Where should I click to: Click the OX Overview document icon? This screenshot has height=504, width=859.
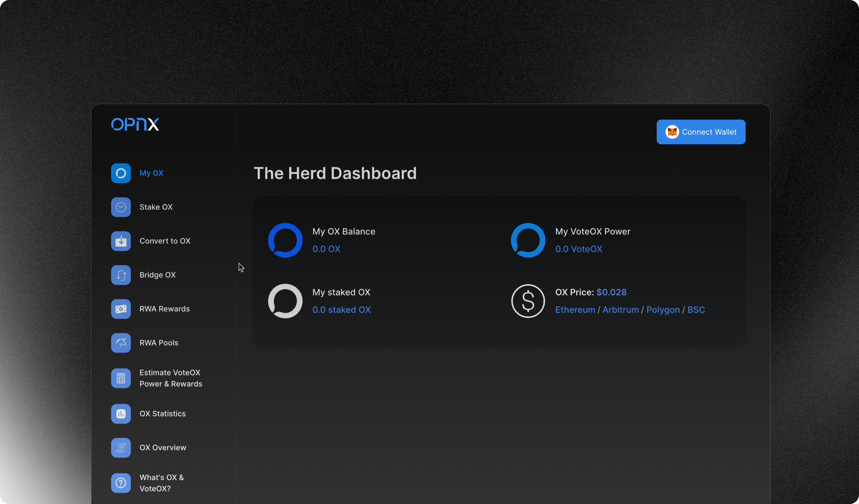tap(121, 447)
